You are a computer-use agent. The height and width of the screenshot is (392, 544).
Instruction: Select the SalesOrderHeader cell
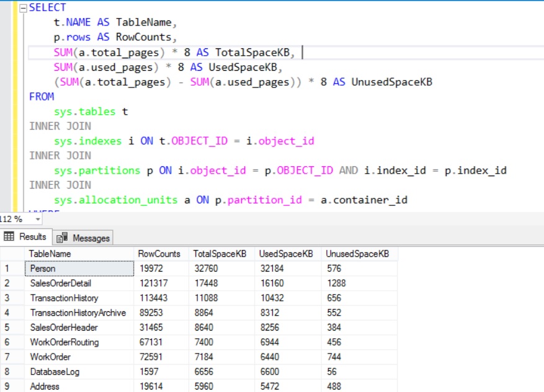click(x=79, y=327)
